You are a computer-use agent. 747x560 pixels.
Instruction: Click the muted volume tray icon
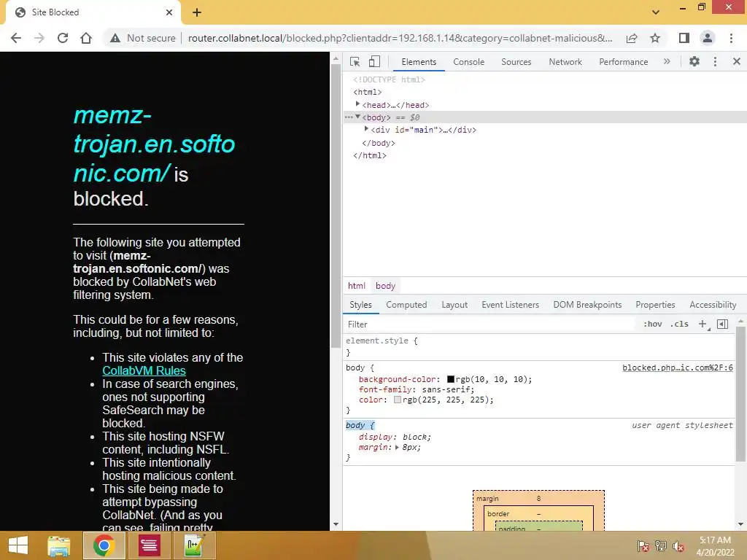(678, 546)
